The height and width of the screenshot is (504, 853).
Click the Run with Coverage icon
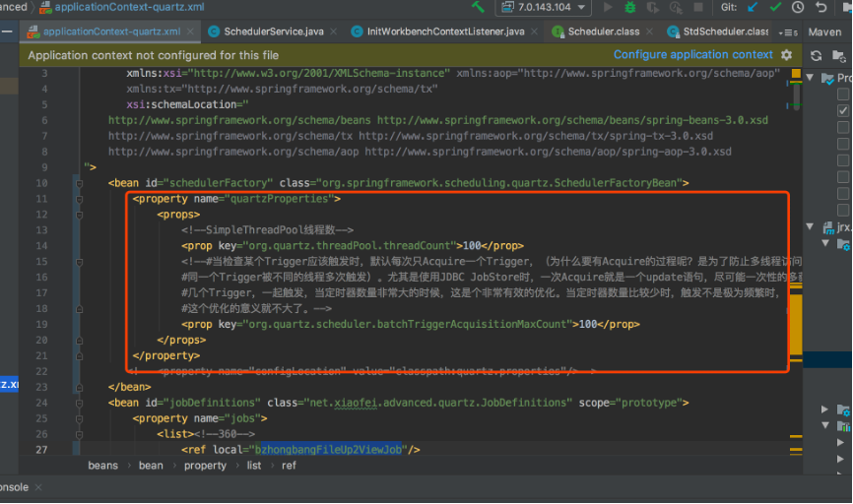652,7
